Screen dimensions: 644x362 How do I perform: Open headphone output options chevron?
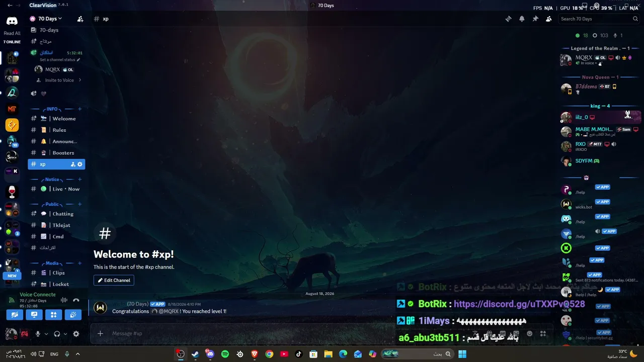(65, 334)
